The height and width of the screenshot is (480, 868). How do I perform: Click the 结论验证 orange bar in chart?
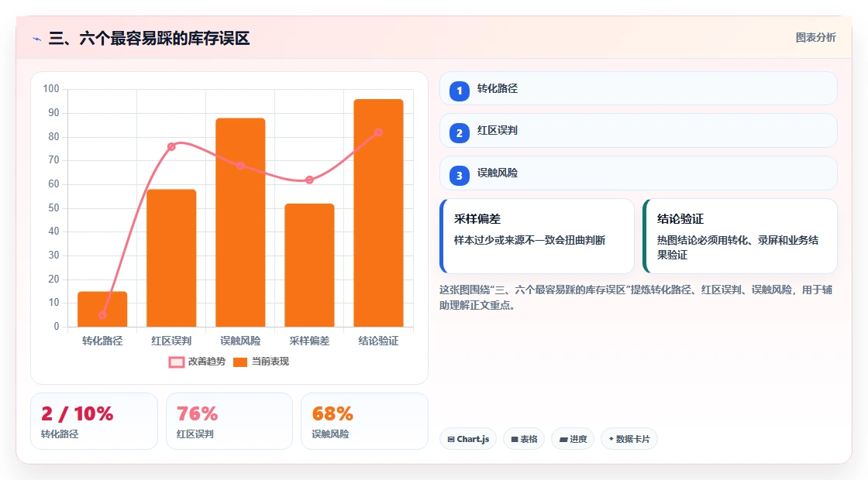pos(379,213)
